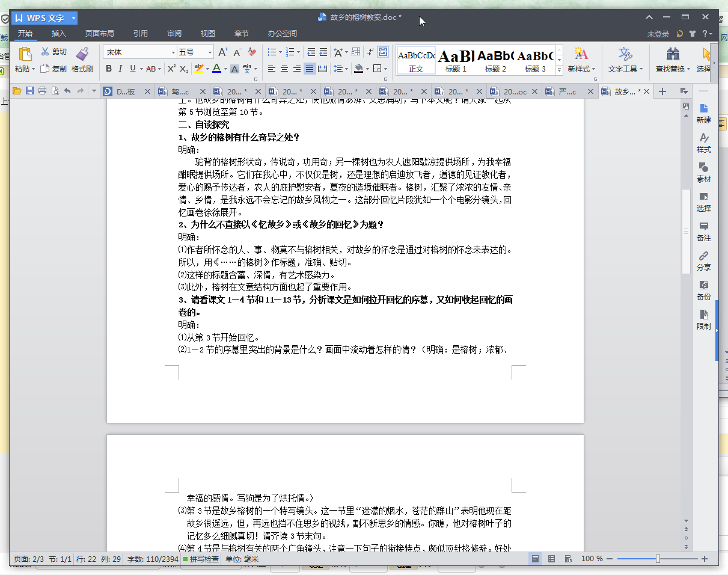Toggle 拼写检查 spell check in status bar

[201, 559]
